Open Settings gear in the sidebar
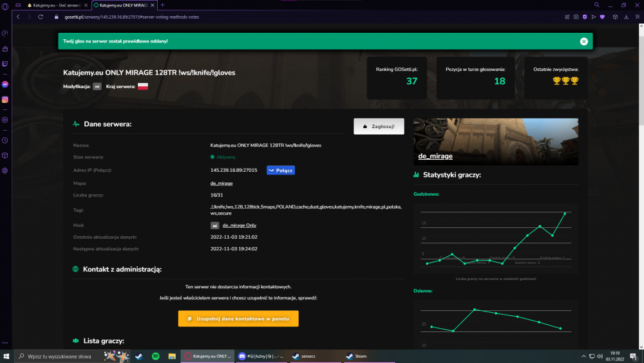 [5, 171]
